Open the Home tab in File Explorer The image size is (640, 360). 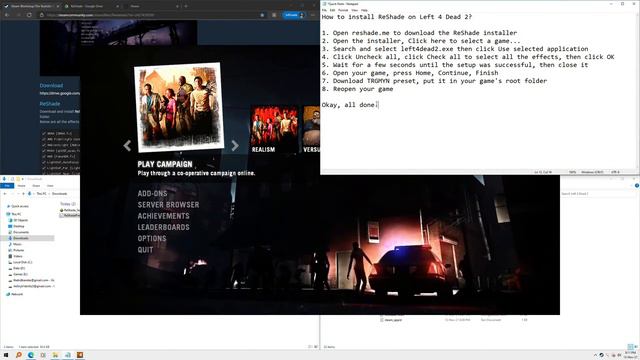[22, 186]
